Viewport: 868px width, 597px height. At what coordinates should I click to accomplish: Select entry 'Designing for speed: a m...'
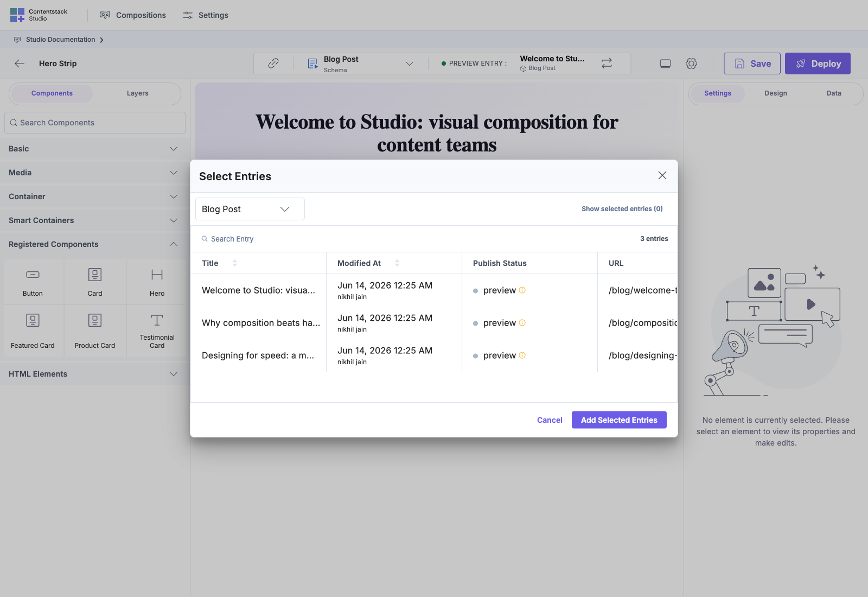(257, 355)
